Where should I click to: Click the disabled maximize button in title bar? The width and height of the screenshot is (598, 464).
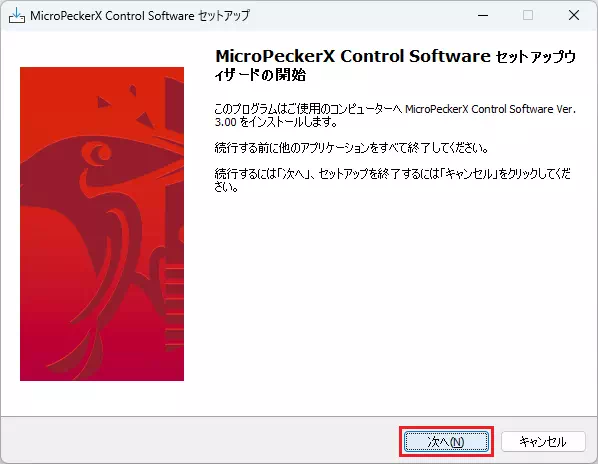528,16
